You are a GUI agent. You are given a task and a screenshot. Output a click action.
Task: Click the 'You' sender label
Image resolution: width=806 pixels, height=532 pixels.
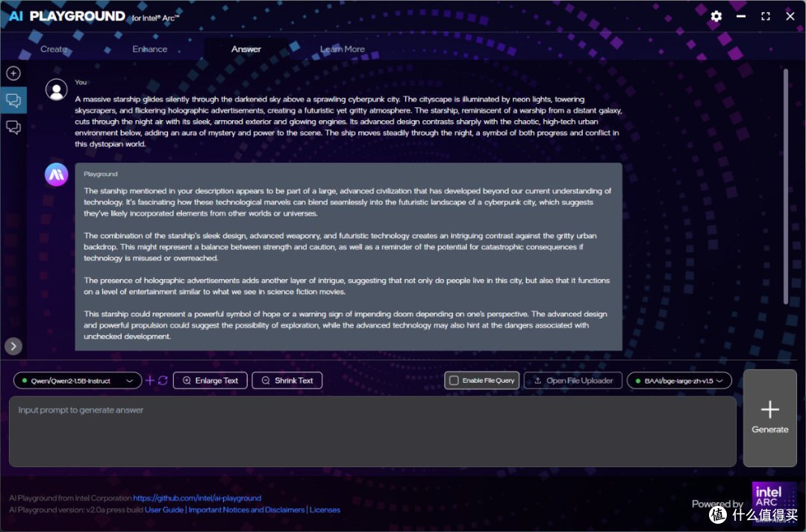[81, 82]
